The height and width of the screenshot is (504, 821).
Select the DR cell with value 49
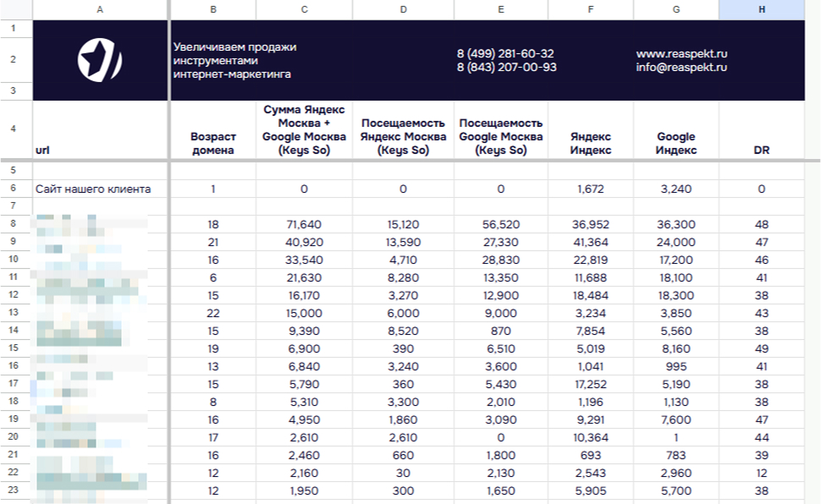point(761,348)
